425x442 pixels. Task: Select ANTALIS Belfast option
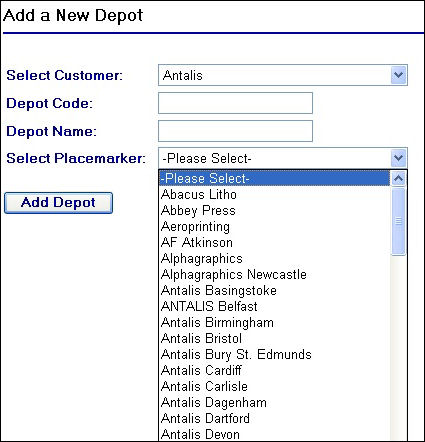click(x=274, y=306)
